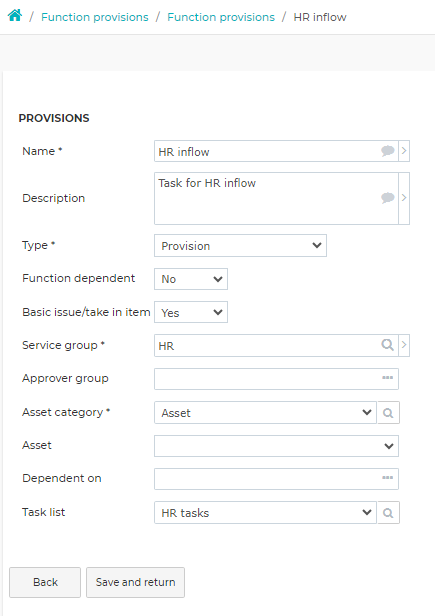Click the Dependent on input field
Screen dimensions: 435x616
coord(276,479)
